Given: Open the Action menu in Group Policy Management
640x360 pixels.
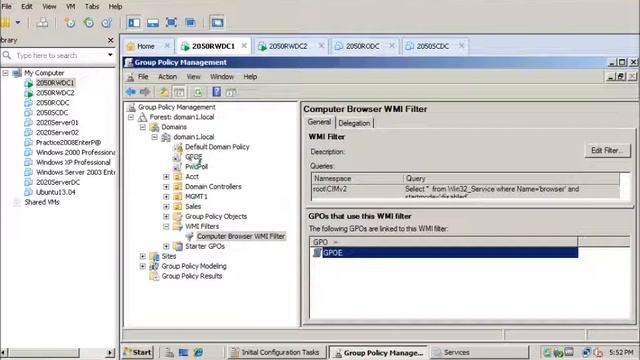Looking at the screenshot, I should (x=167, y=76).
